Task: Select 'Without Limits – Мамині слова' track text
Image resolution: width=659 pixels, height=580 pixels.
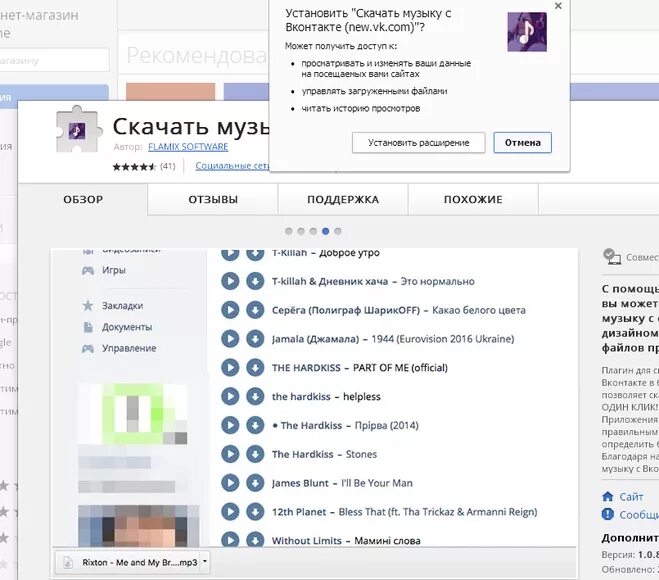Action: (x=346, y=540)
